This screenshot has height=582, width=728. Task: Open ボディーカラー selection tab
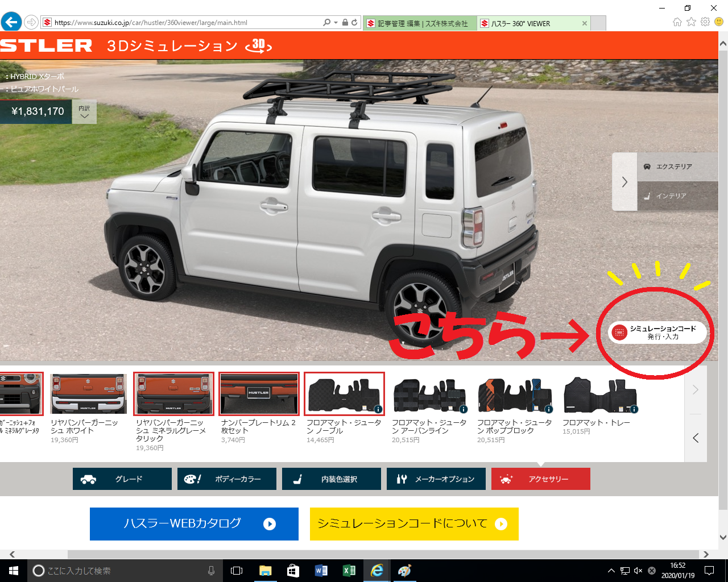[x=227, y=479]
